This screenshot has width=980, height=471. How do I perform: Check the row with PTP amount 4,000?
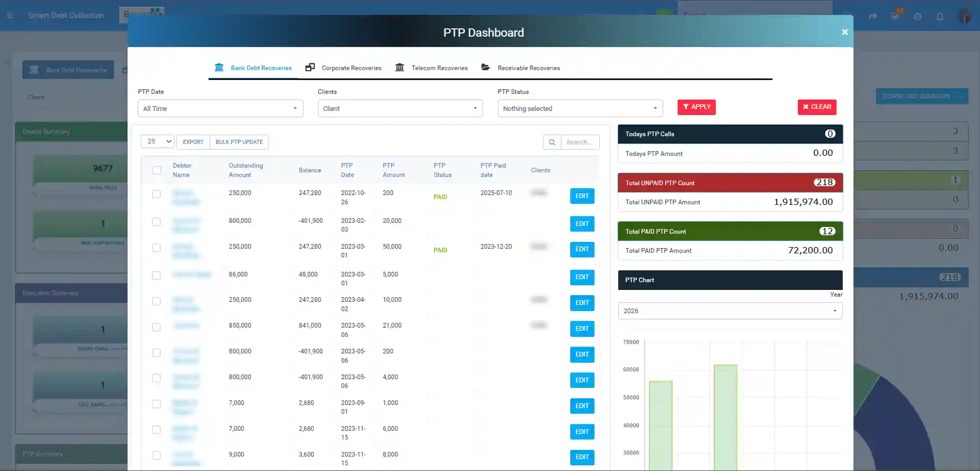coord(156,378)
